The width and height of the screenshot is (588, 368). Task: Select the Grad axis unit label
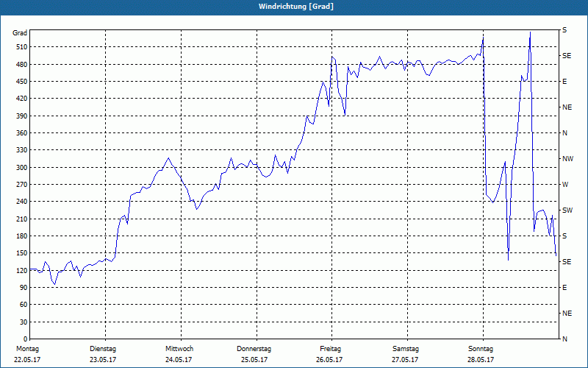pyautogui.click(x=20, y=33)
